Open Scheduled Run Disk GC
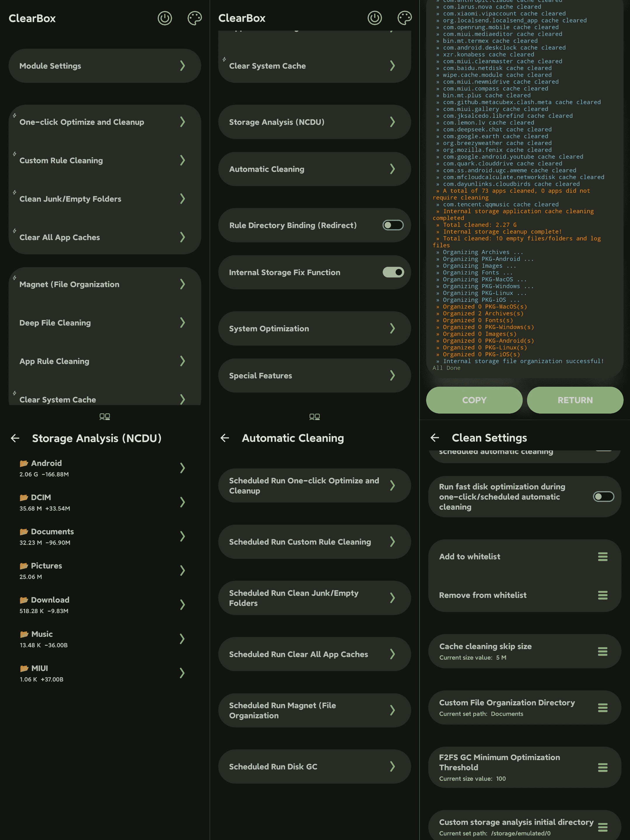630x840 pixels. pyautogui.click(x=314, y=766)
